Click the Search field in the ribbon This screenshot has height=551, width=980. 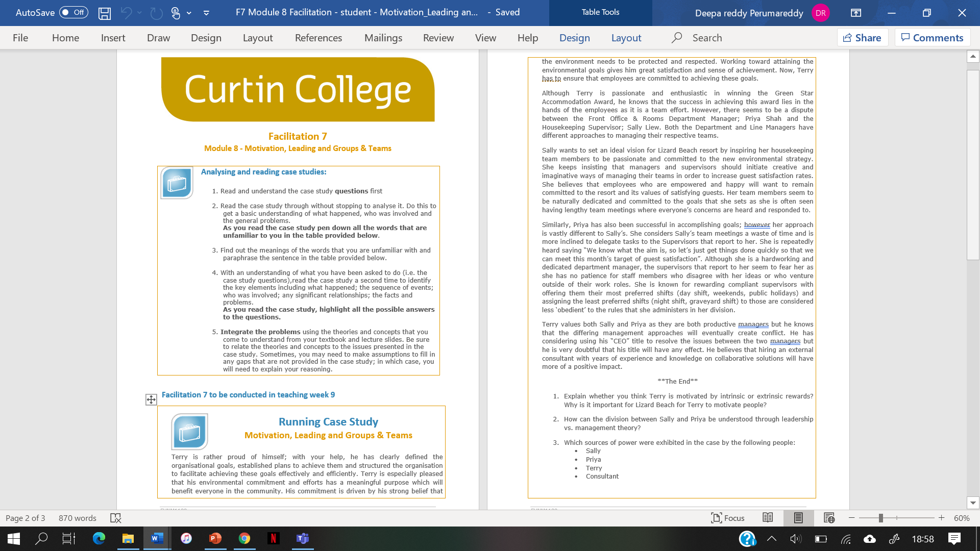707,37
